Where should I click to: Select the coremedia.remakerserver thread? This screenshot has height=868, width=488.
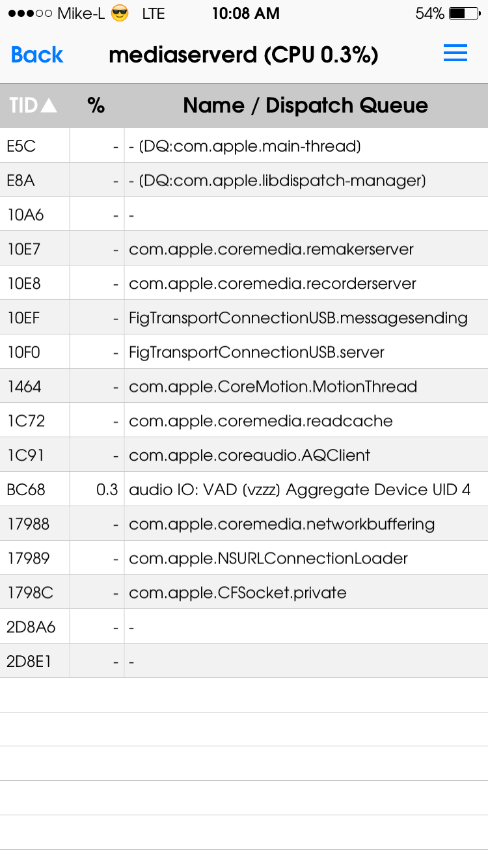point(244,249)
